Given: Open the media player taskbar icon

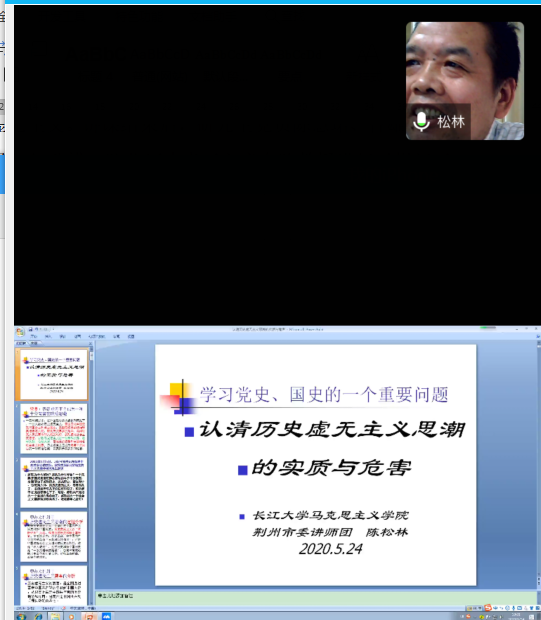Looking at the screenshot, I should tap(72, 616).
